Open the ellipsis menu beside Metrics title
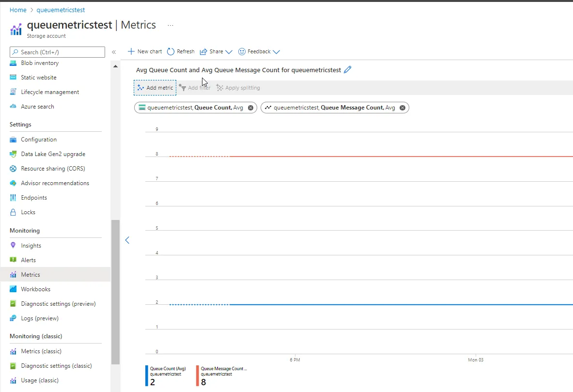573x392 pixels. pos(170,25)
